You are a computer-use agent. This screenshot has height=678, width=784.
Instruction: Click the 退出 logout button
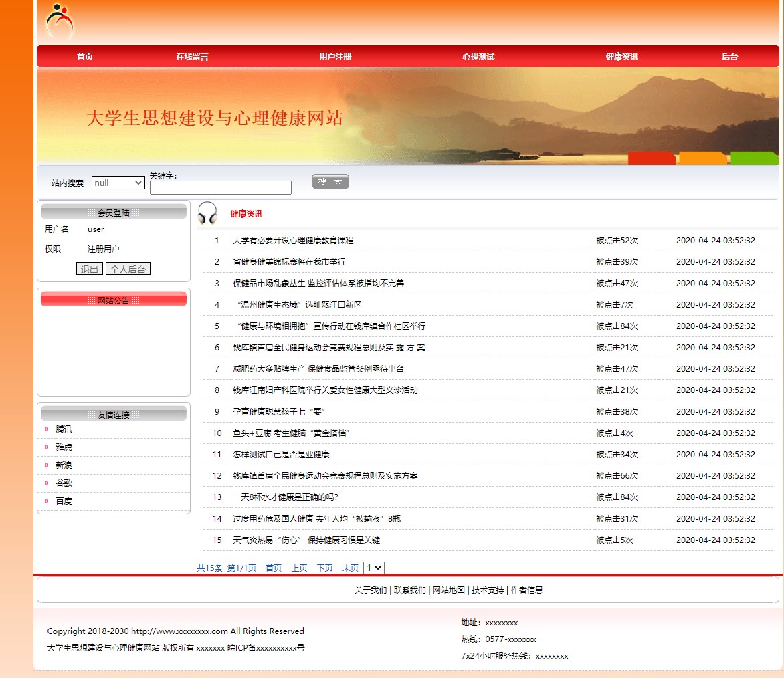point(89,268)
